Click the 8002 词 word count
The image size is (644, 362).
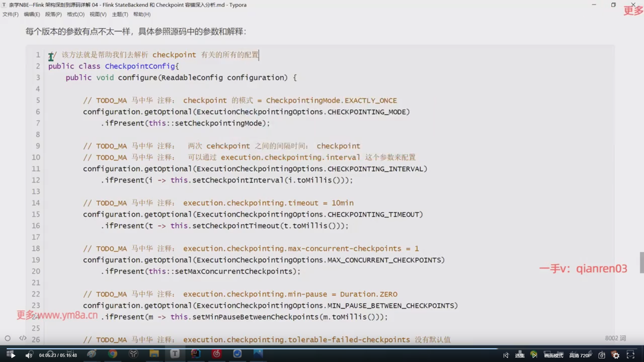click(615, 338)
